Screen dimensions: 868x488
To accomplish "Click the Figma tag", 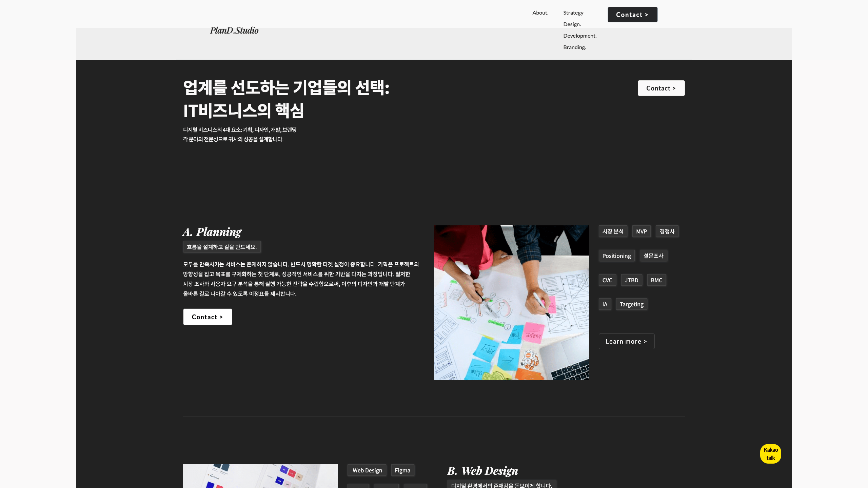I will [x=402, y=470].
